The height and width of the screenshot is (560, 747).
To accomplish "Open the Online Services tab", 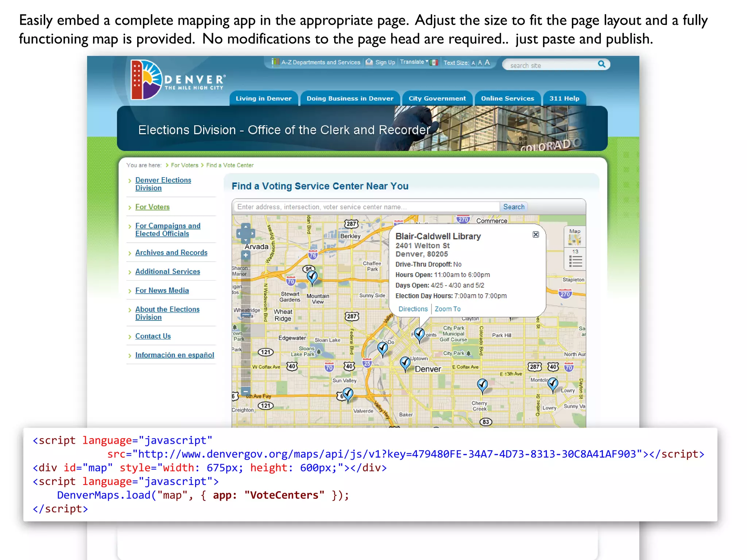I will point(507,98).
